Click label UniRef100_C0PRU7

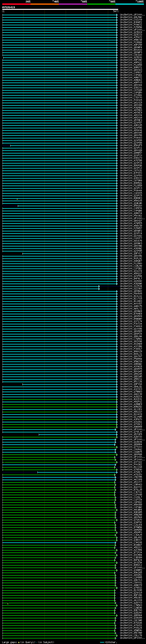[131, 72]
